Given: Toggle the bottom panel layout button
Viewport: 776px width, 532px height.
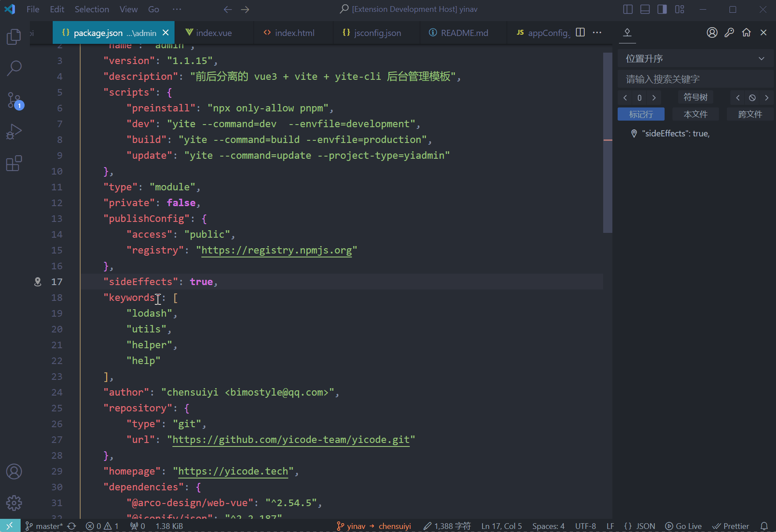Looking at the screenshot, I should click(645, 9).
